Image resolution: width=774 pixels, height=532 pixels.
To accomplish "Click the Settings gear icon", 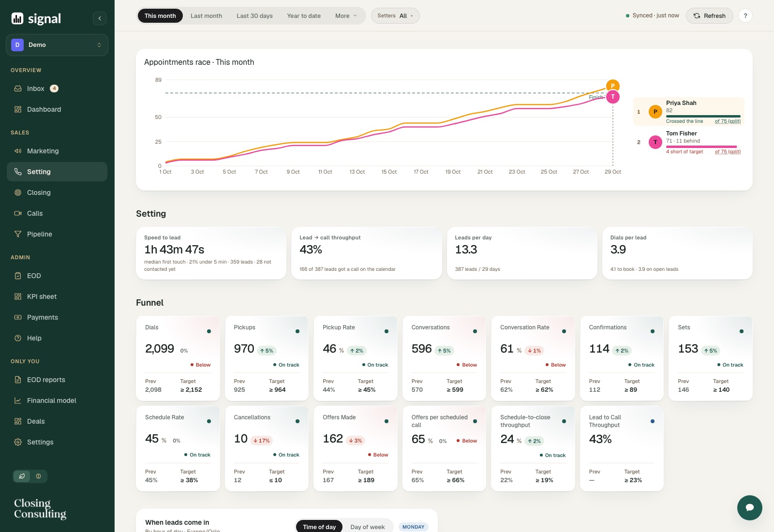I will coord(18,442).
